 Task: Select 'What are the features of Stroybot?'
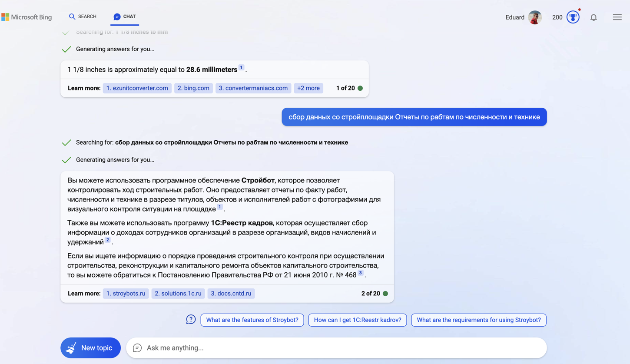252,320
